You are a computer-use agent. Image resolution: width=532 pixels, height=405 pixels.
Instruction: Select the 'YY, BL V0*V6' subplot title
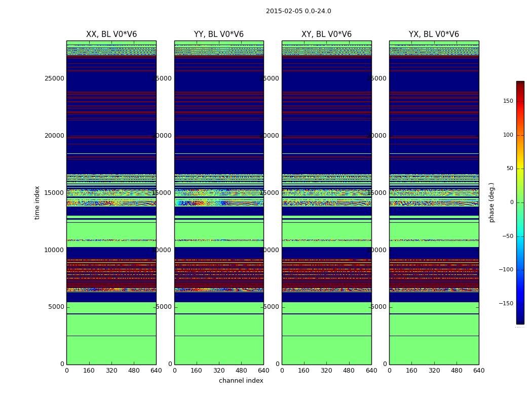[219, 34]
